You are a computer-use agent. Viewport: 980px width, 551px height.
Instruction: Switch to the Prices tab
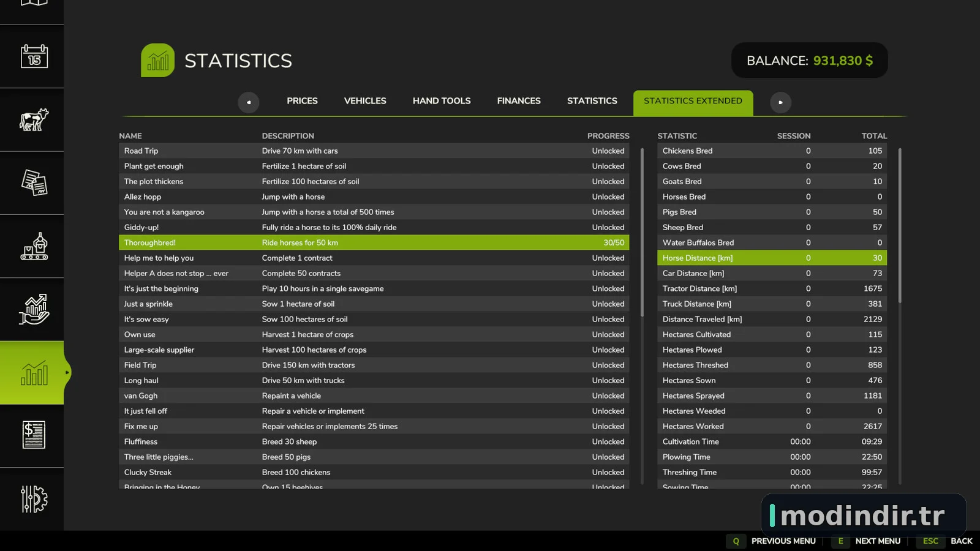tap(302, 101)
